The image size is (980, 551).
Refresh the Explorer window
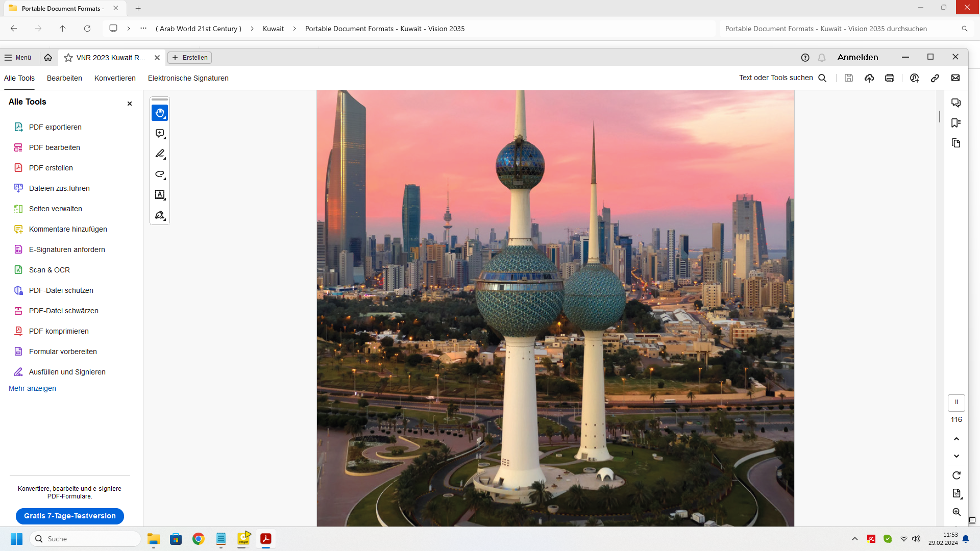87,29
